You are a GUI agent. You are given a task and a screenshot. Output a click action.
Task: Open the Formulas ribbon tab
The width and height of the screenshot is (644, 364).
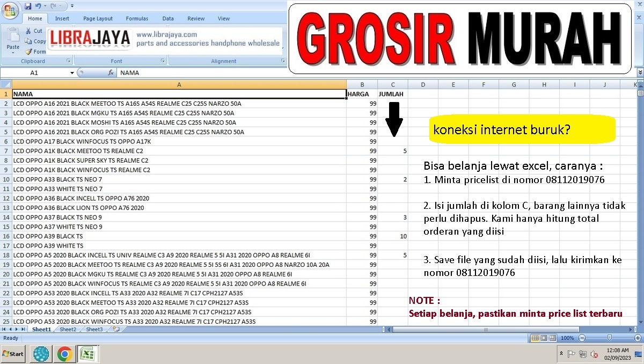tap(137, 18)
